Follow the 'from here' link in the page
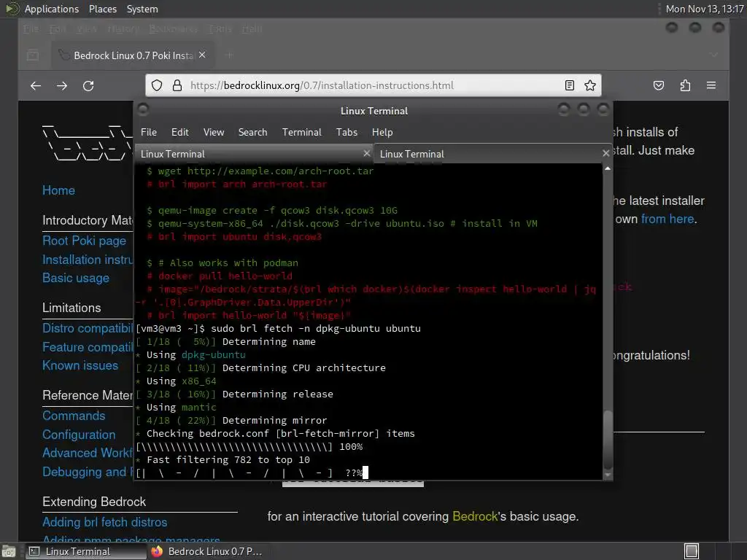 [x=667, y=219]
